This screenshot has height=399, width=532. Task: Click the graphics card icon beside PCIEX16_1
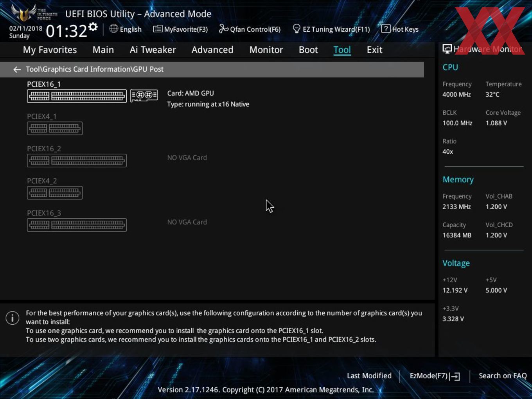click(144, 95)
